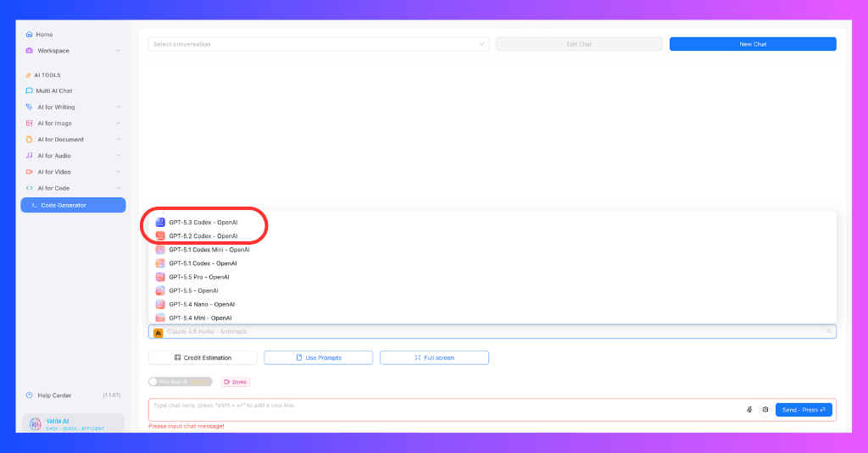Image resolution: width=868 pixels, height=453 pixels.
Task: Click the AI for Code brackets icon
Action: click(30, 188)
